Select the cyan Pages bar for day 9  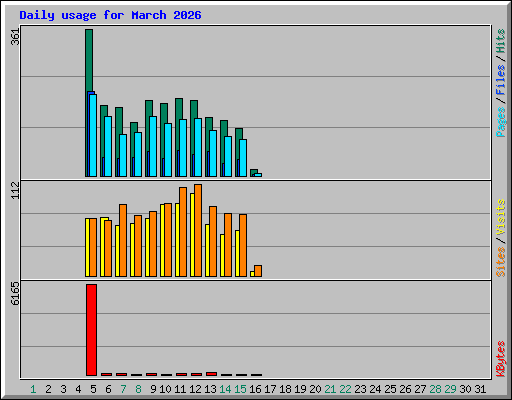[153, 146]
